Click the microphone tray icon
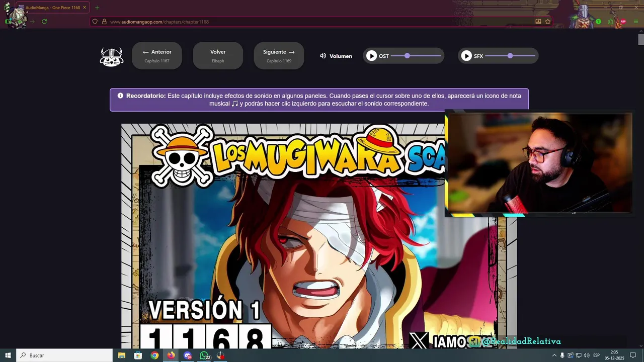The width and height of the screenshot is (644, 362). coord(562,355)
